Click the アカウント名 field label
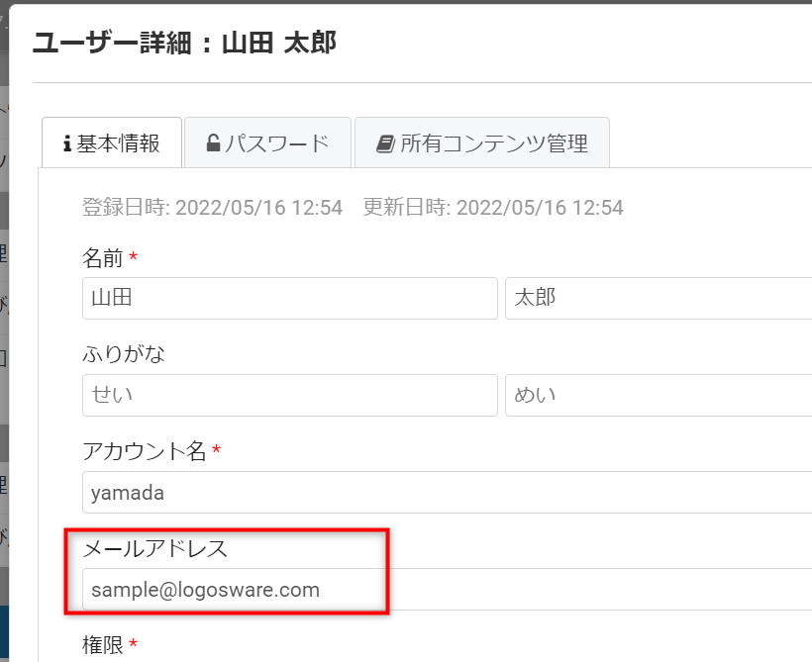 (x=144, y=451)
